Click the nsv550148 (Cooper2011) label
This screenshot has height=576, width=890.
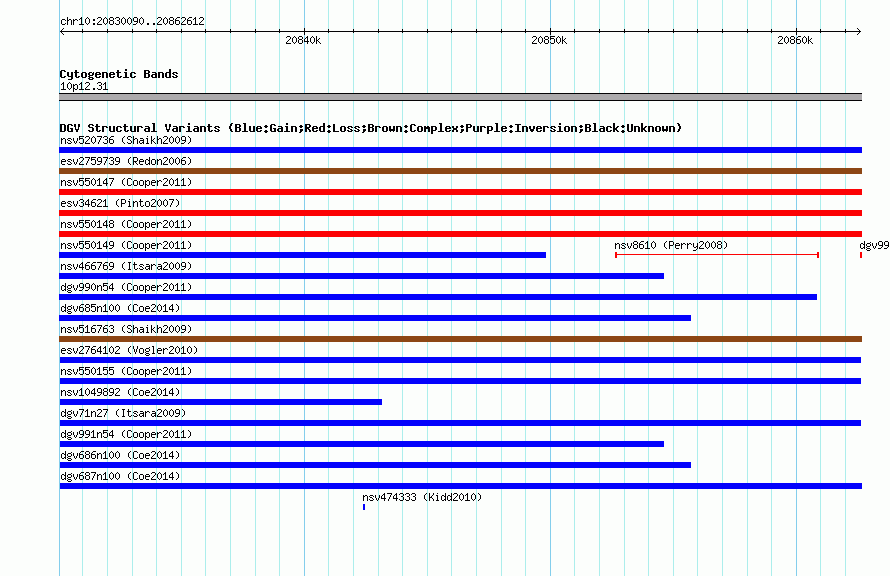point(126,224)
